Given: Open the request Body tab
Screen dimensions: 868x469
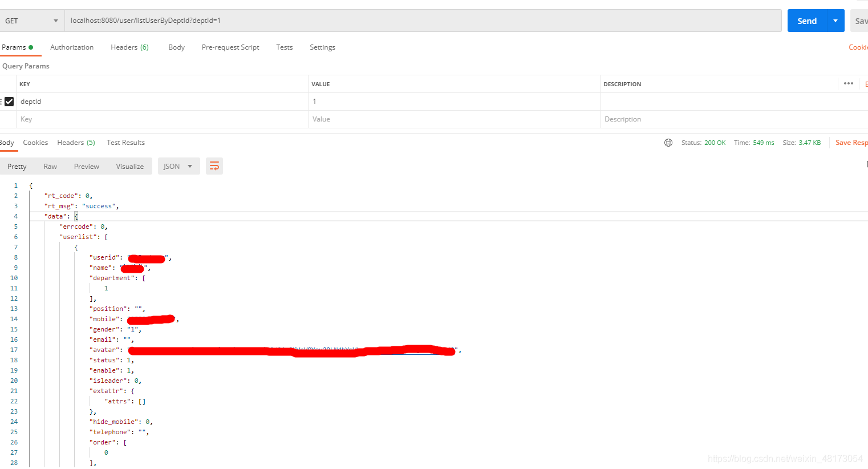Looking at the screenshot, I should (x=176, y=47).
